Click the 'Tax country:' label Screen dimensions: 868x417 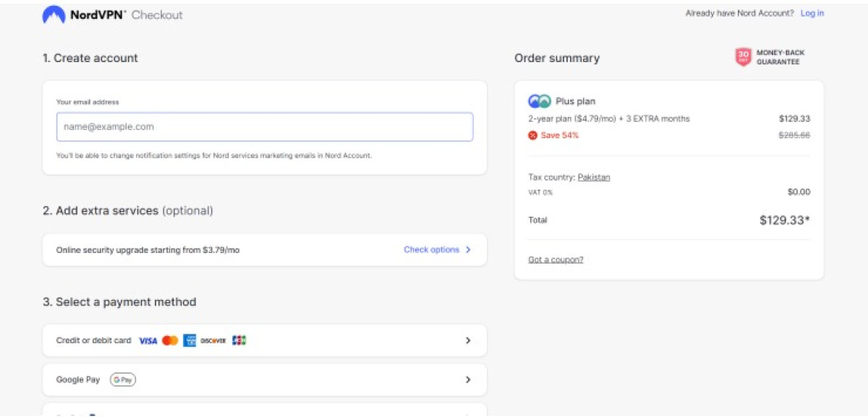[551, 177]
